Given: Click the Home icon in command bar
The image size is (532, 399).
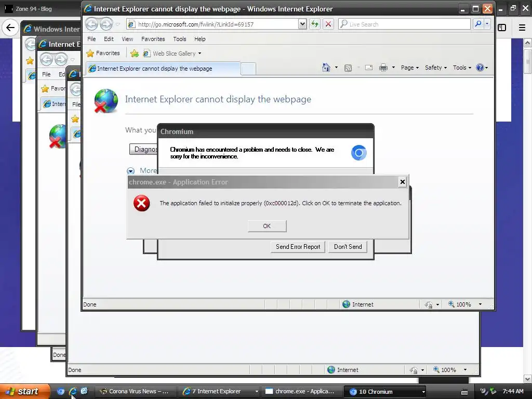Looking at the screenshot, I should (326, 68).
